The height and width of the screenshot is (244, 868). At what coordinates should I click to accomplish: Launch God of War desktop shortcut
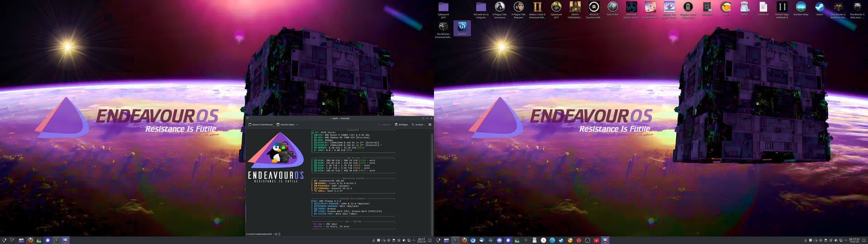tap(613, 9)
